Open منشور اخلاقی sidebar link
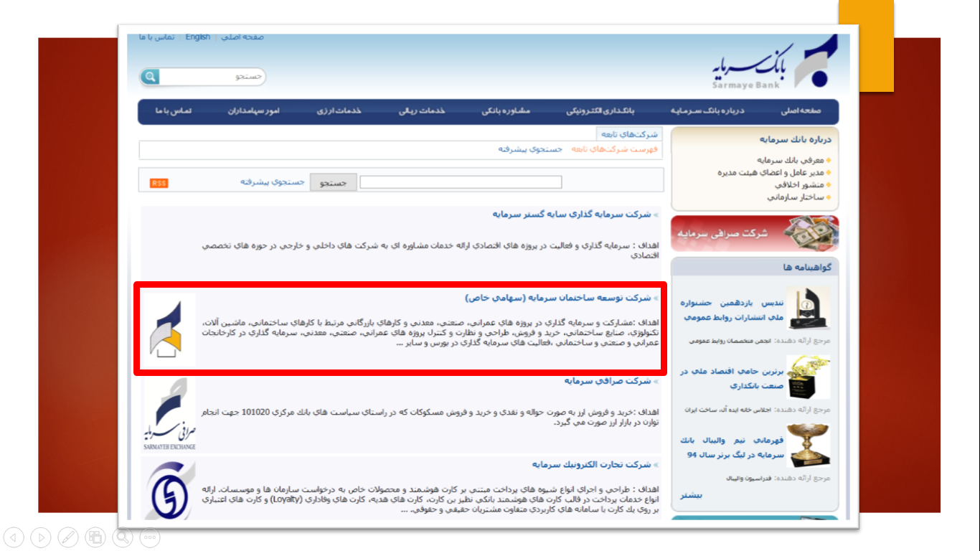980x551 pixels. (801, 185)
